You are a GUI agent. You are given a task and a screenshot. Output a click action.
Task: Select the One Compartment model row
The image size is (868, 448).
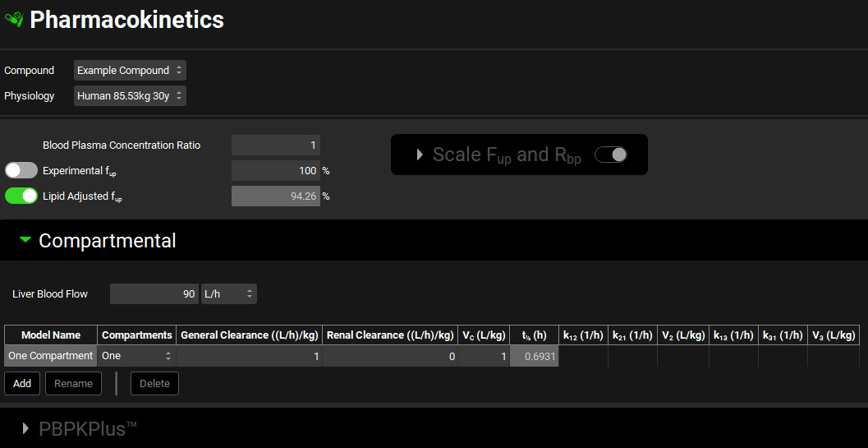(51, 356)
